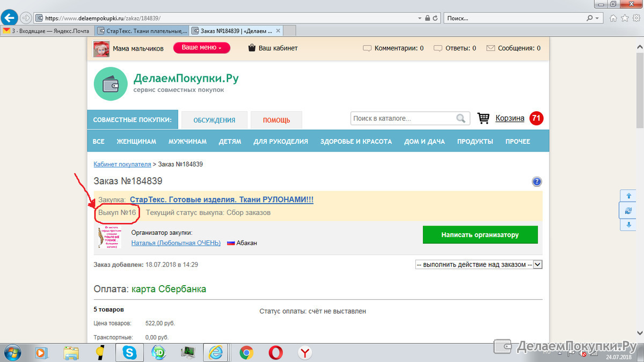The width and height of the screenshot is (644, 362).
Task: Expand browser search provider dropdown arrow
Action: 598,18
